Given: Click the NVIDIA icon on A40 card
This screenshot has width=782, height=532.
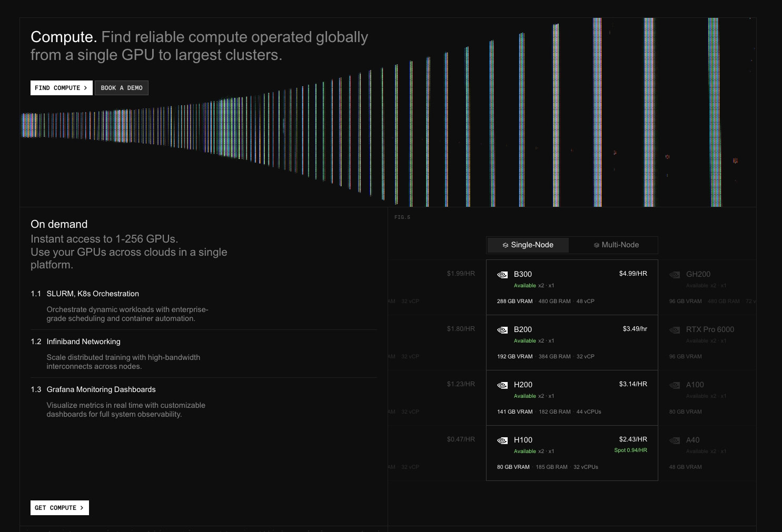Looking at the screenshot, I should click(x=675, y=440).
